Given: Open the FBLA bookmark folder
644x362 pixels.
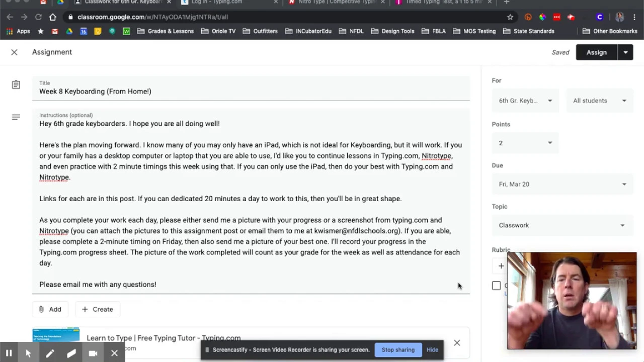Looking at the screenshot, I should [x=434, y=31].
